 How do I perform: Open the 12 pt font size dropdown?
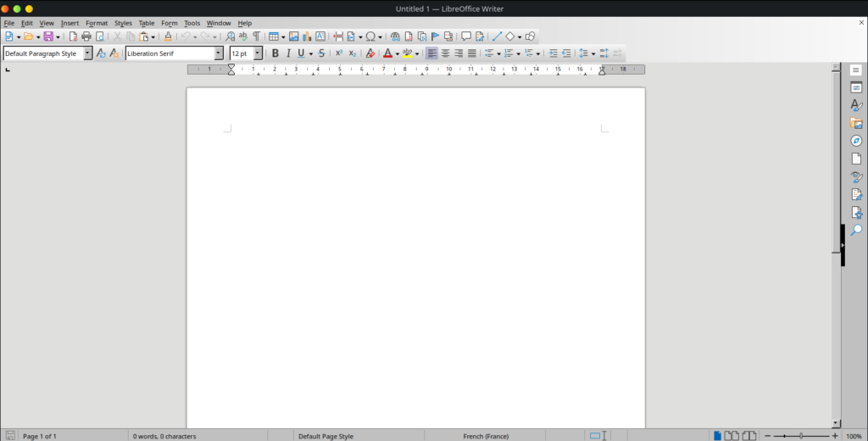(258, 53)
